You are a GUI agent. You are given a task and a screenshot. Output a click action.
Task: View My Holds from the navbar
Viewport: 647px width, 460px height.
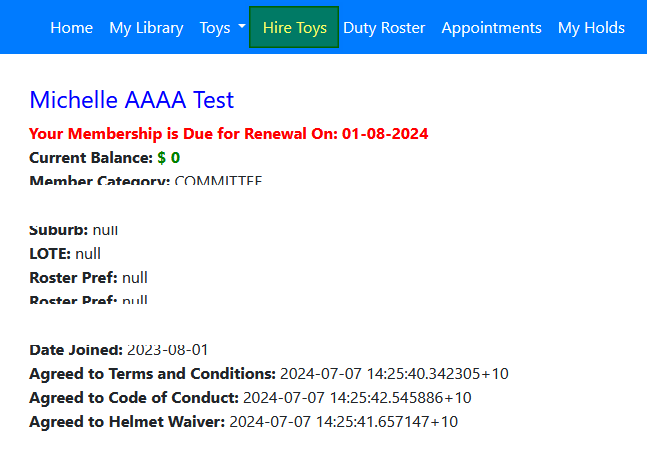(x=591, y=28)
